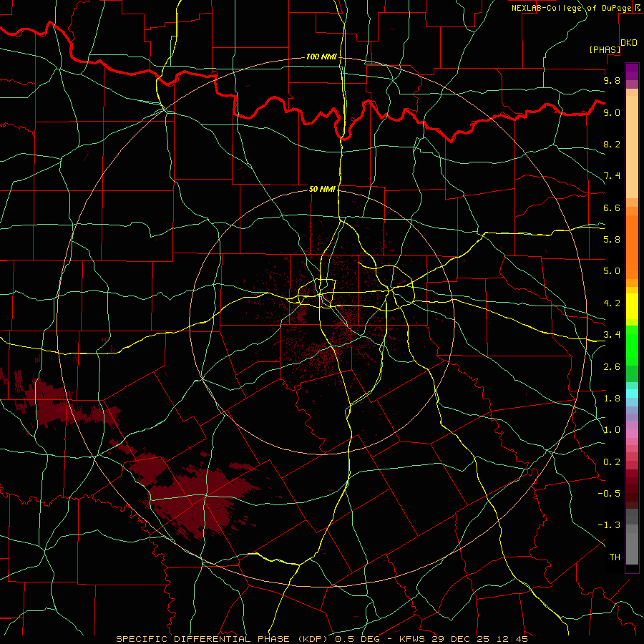Click the -0.5 scale value

click(609, 493)
